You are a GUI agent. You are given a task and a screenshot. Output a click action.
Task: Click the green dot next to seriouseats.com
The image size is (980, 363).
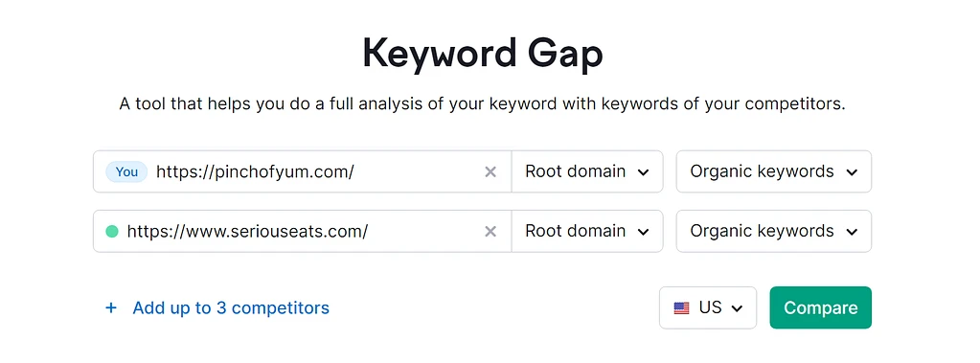point(112,232)
